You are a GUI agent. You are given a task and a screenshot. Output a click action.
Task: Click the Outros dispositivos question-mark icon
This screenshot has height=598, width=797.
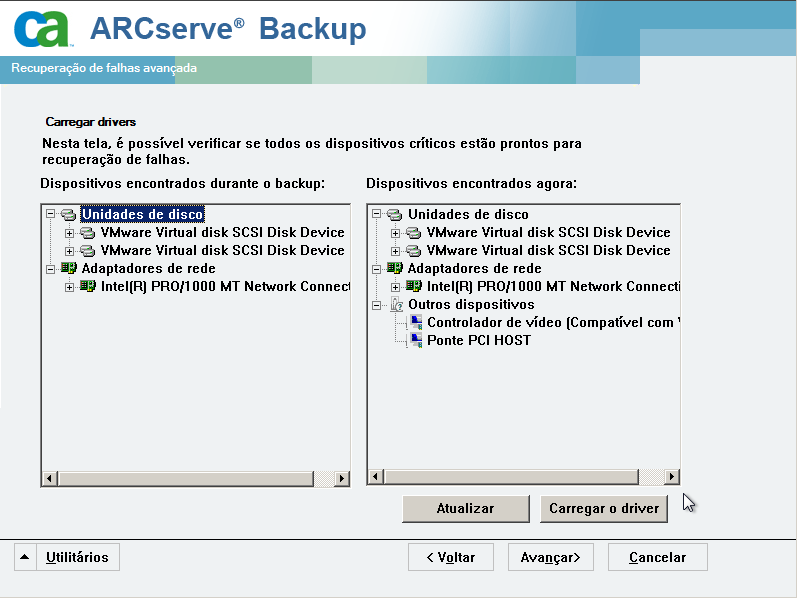pos(396,305)
